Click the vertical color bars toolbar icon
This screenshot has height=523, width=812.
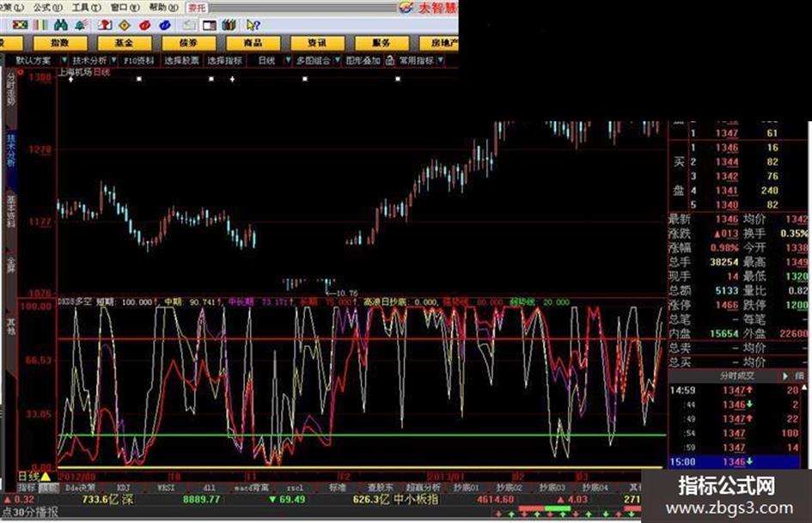pos(40,25)
